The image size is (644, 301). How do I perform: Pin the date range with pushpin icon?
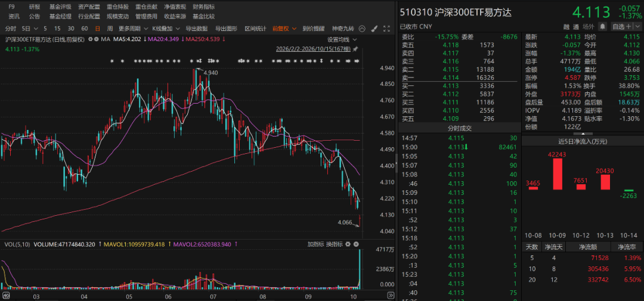tap(355, 49)
